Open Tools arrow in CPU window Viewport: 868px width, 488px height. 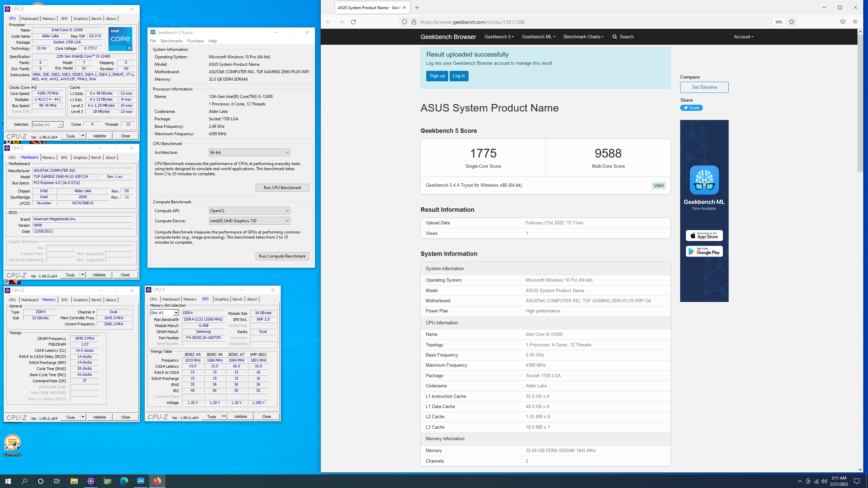point(83,136)
